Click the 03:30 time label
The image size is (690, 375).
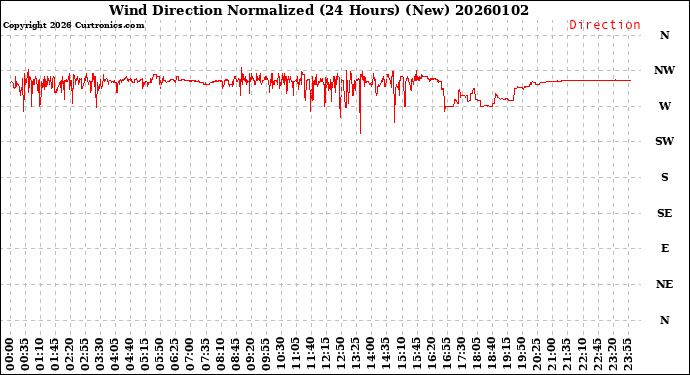point(100,354)
